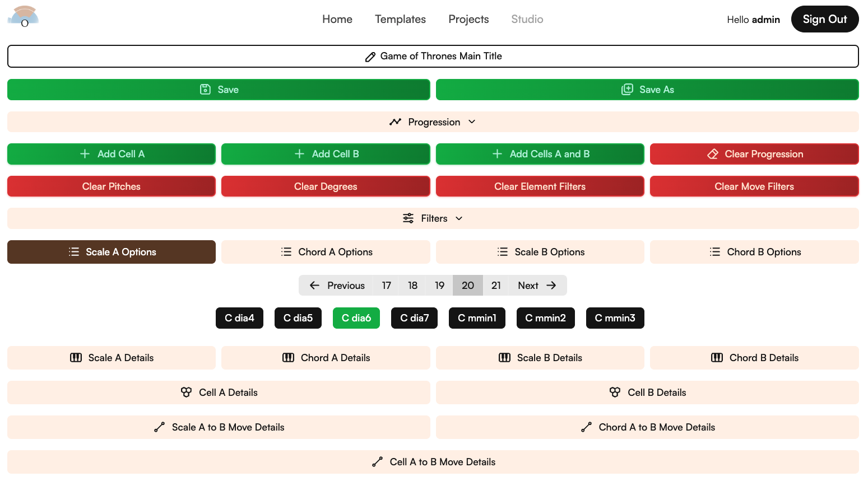Image resolution: width=868 pixels, height=486 pixels.
Task: Toggle the C dia6 scale chip
Action: (x=356, y=318)
